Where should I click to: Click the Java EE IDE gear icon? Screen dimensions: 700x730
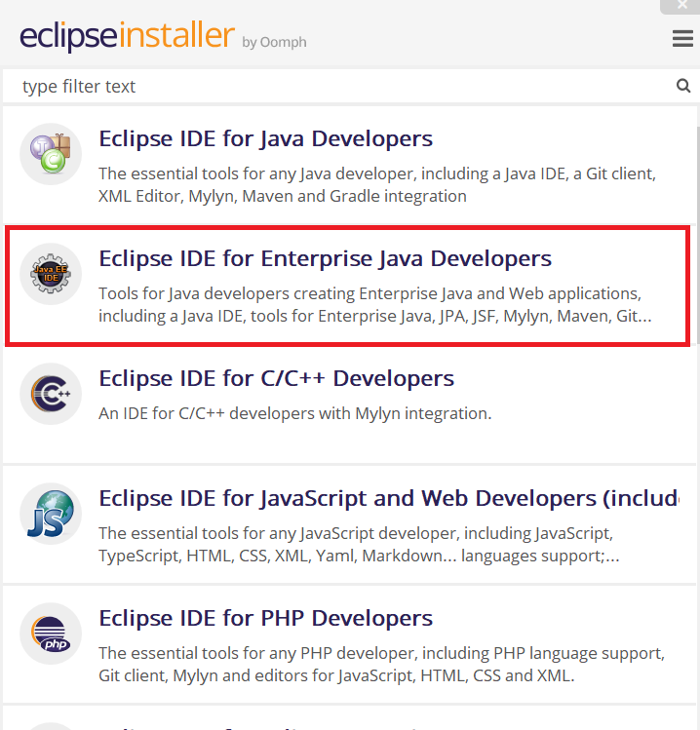pyautogui.click(x=51, y=274)
